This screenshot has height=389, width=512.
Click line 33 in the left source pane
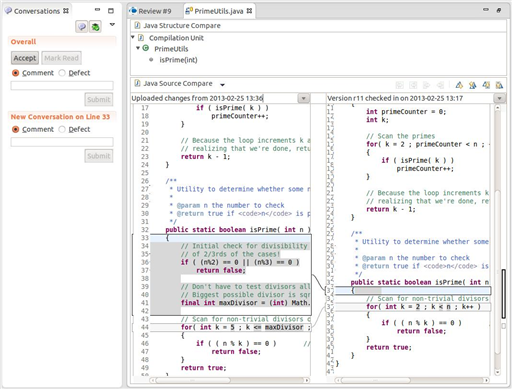point(231,238)
